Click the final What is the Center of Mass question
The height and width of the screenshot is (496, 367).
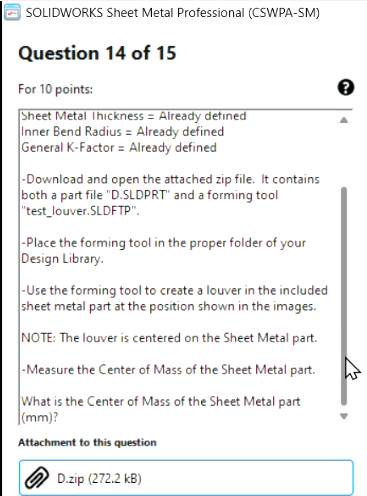point(161,409)
